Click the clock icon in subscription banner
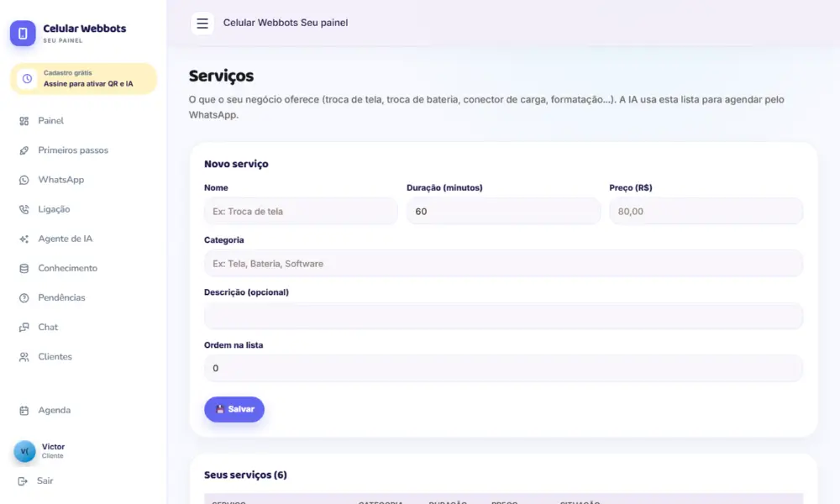The image size is (840, 504). (27, 79)
